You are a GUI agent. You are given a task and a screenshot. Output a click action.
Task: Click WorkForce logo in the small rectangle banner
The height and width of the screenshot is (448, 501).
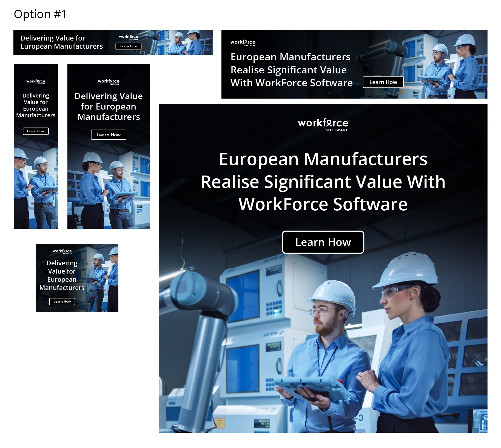point(62,251)
